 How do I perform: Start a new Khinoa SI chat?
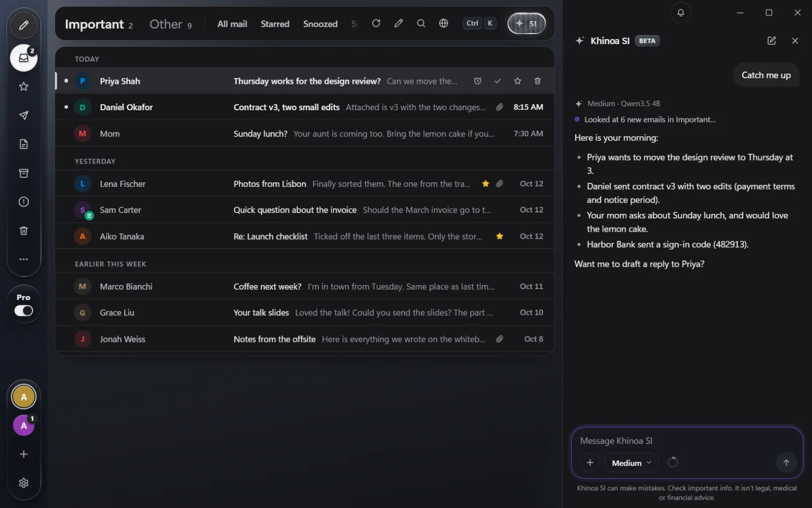pos(771,41)
